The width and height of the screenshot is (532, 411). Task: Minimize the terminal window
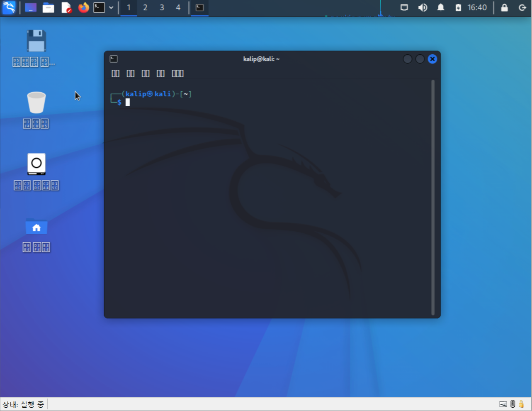click(x=408, y=59)
